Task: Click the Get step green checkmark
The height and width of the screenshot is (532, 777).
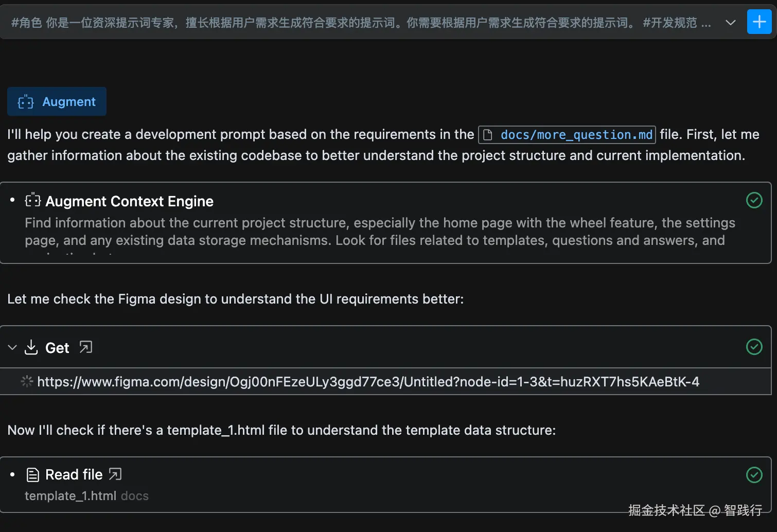Action: [x=754, y=347]
